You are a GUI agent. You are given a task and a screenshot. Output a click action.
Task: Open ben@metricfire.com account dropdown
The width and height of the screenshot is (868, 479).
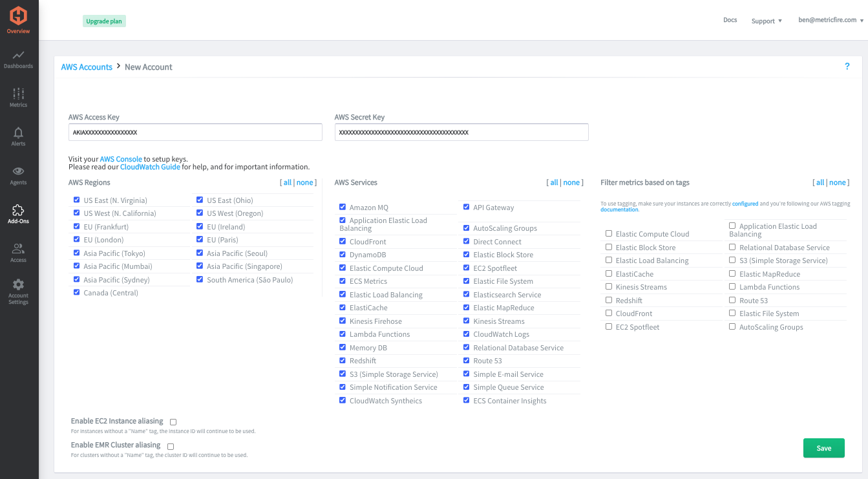pyautogui.click(x=831, y=20)
